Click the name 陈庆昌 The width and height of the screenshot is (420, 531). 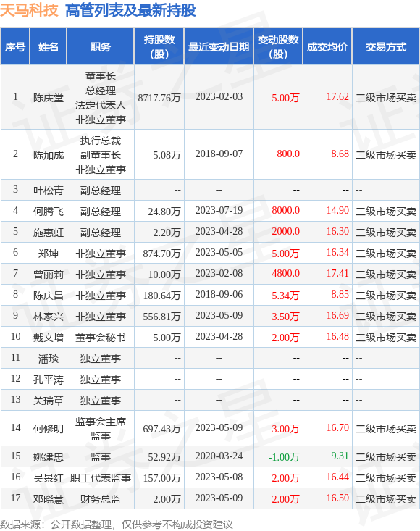49,296
